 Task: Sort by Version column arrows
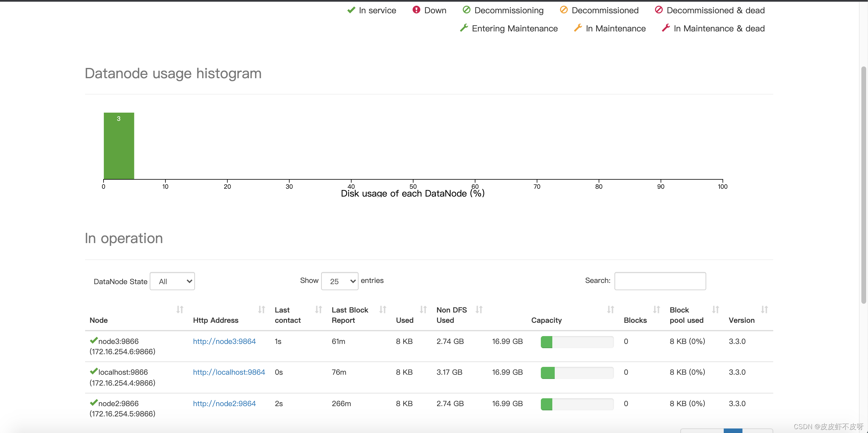(x=764, y=310)
